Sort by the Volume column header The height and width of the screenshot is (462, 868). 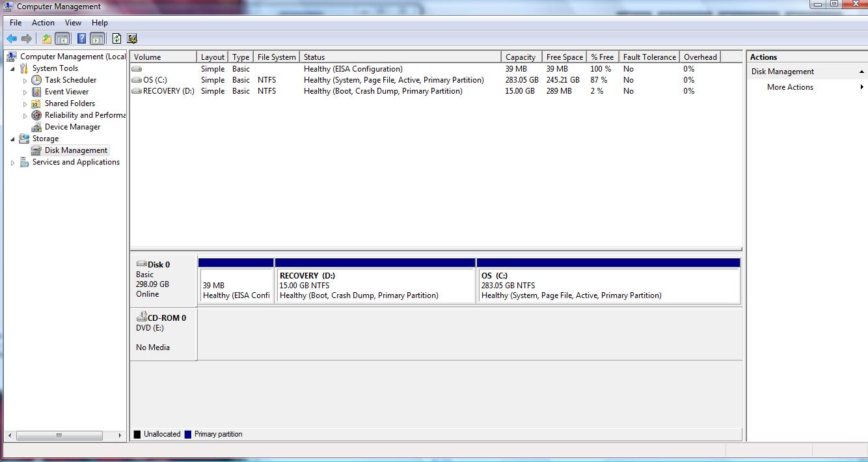163,57
